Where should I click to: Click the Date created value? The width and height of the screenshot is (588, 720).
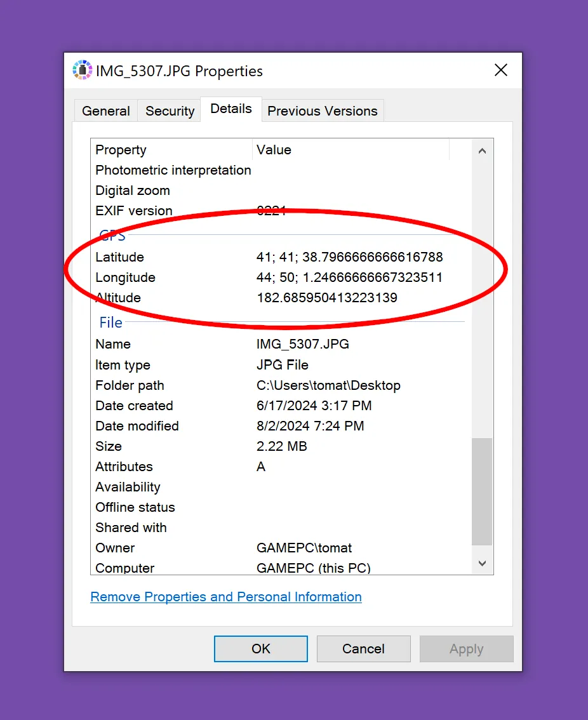click(x=314, y=406)
